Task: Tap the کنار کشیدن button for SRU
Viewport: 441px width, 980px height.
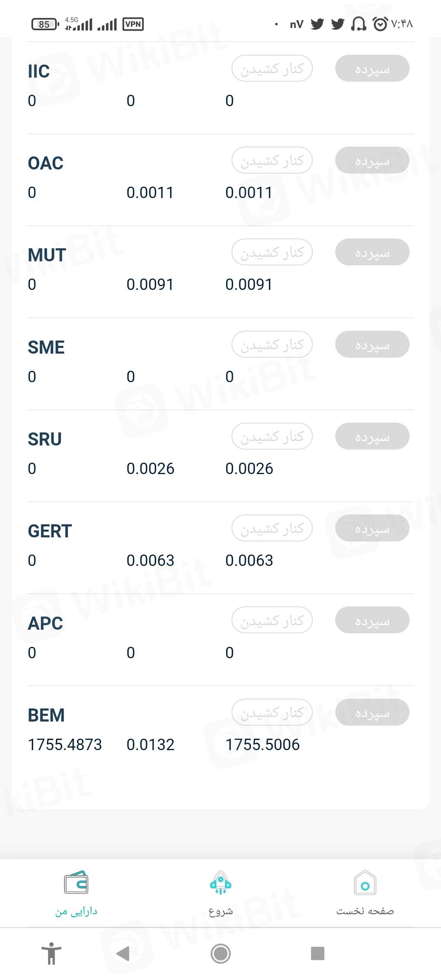Action: click(272, 436)
